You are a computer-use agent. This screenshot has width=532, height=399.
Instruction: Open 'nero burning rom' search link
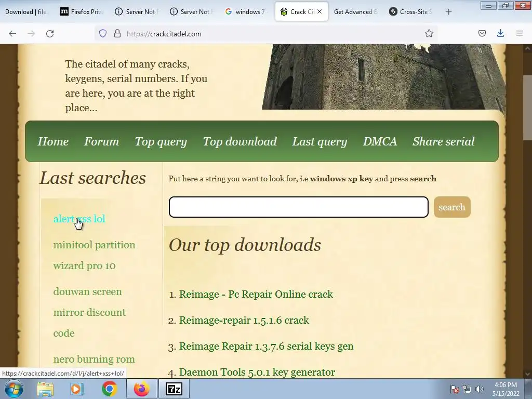click(94, 359)
